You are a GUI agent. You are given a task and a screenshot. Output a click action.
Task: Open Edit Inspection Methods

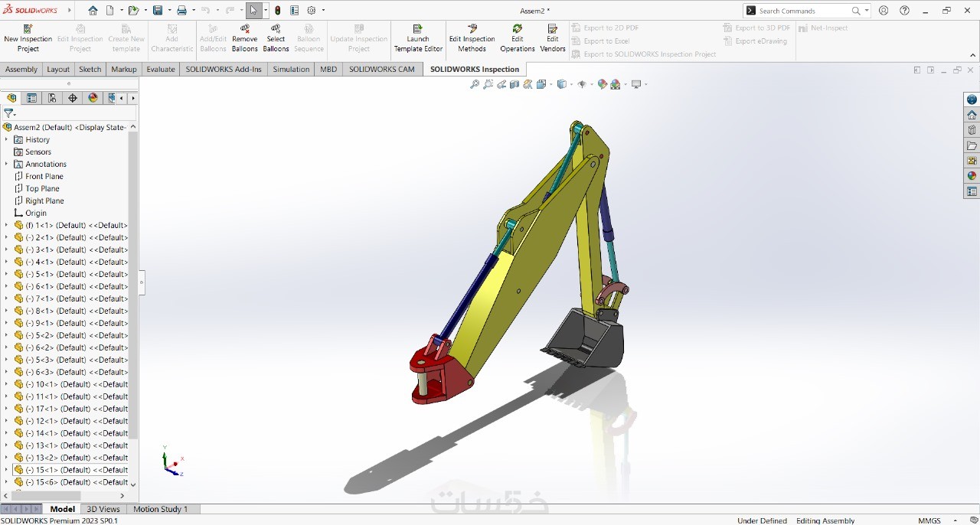pos(472,38)
